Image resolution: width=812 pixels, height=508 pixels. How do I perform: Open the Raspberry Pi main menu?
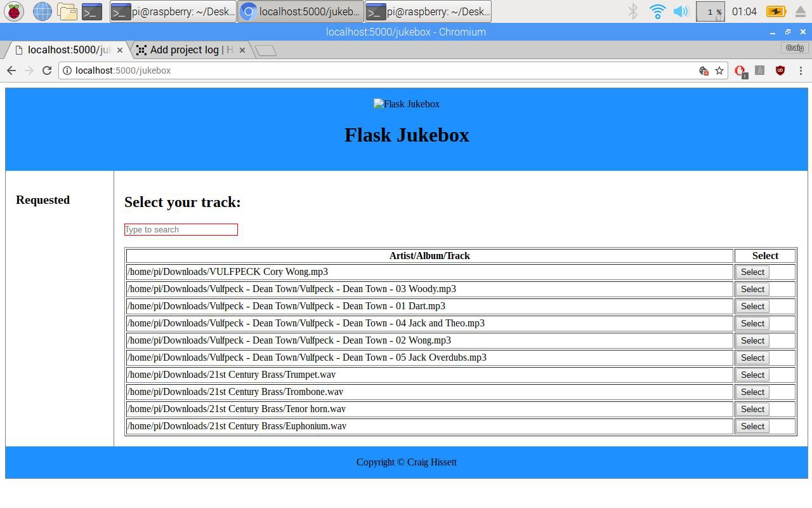tap(14, 11)
